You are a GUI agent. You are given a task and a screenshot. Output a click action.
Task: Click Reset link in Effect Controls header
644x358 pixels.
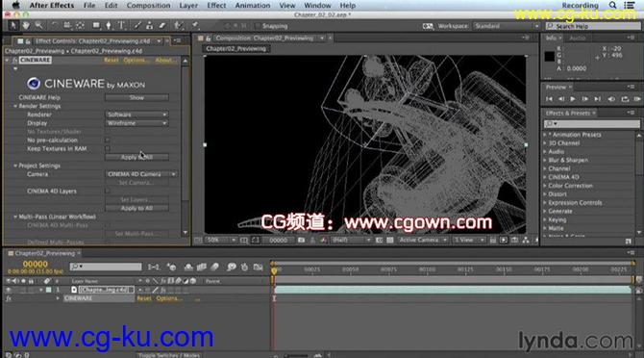[x=111, y=60]
